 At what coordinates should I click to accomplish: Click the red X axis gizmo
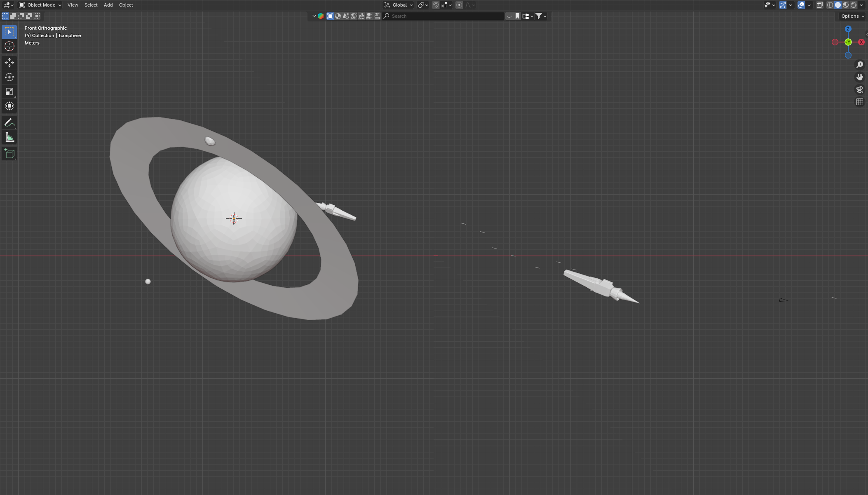(861, 42)
